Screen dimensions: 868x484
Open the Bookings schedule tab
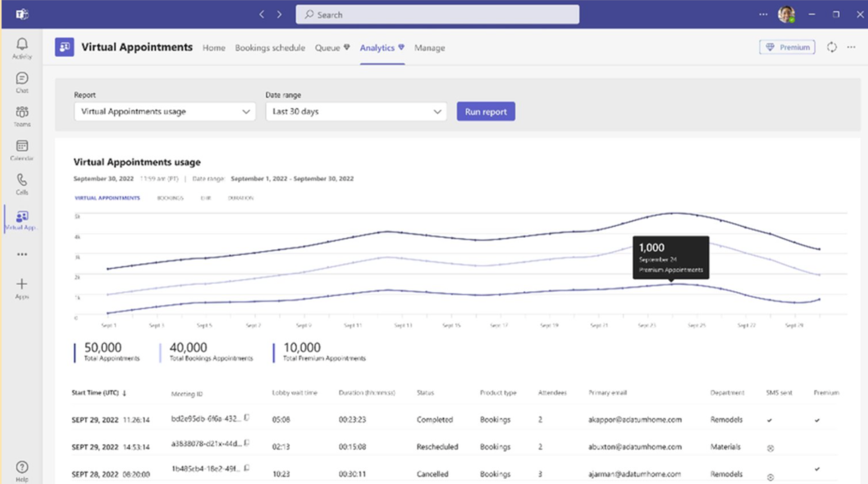click(270, 47)
